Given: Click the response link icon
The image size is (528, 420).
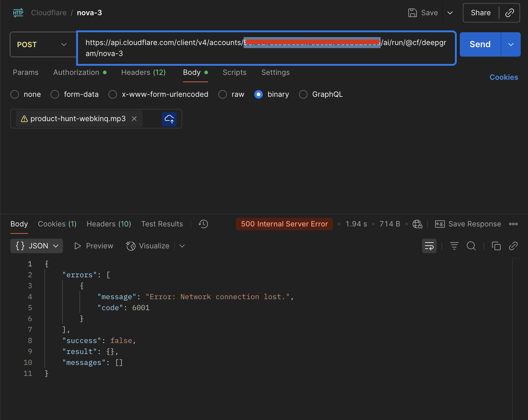Looking at the screenshot, I should pyautogui.click(x=513, y=246).
